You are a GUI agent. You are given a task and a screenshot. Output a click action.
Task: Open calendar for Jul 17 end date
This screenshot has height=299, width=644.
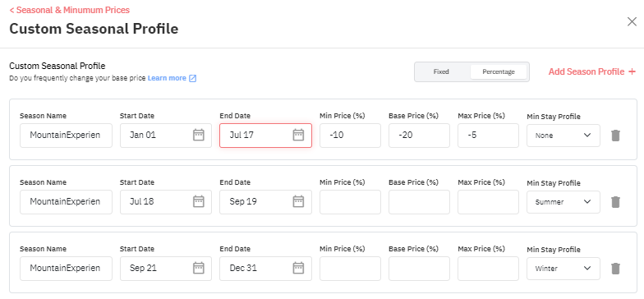click(298, 135)
